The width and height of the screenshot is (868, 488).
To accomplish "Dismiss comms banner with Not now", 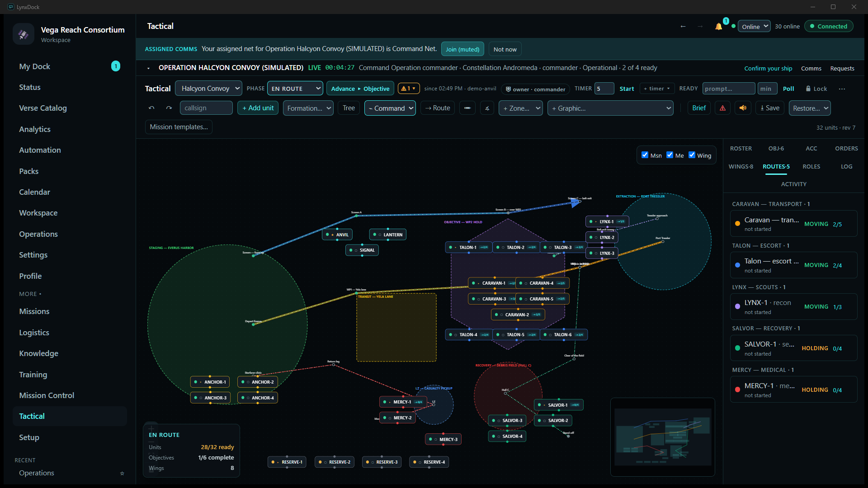I will (505, 49).
